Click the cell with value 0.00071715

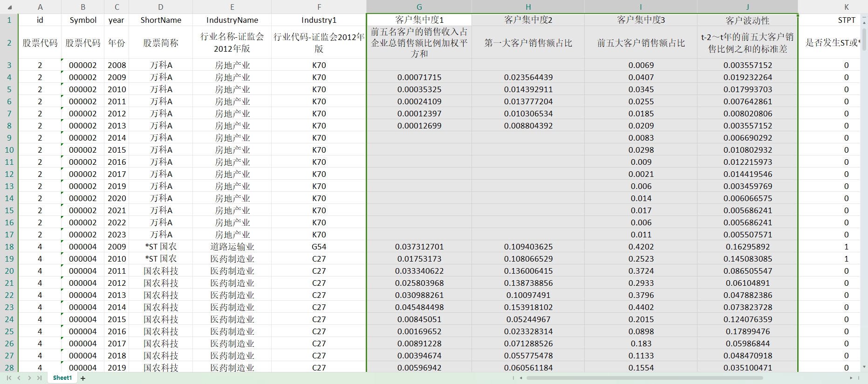419,77
